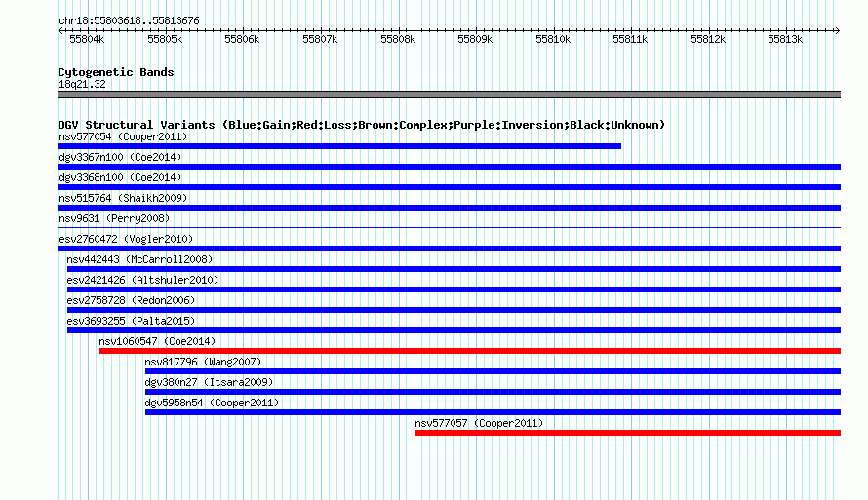Viewport: 868px width, 500px height.
Task: Click the nsv515764 (Shaikh2009) label
Action: (123, 198)
